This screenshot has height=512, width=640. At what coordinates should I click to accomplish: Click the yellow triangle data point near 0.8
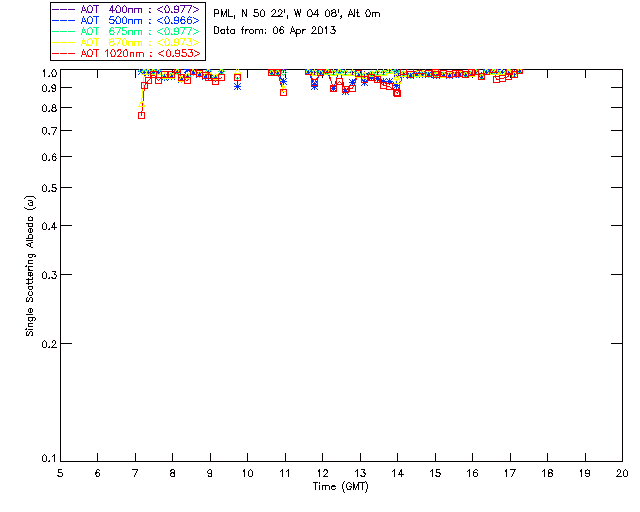[x=141, y=104]
